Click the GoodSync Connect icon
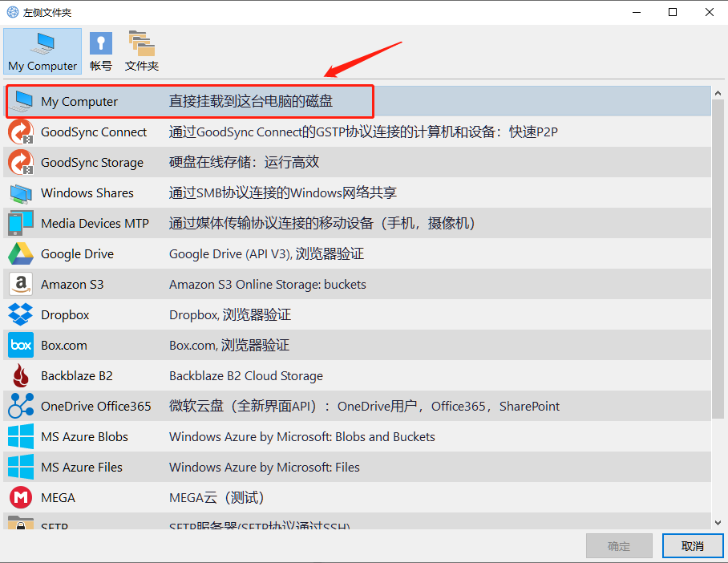This screenshot has height=563, width=728. 21,132
